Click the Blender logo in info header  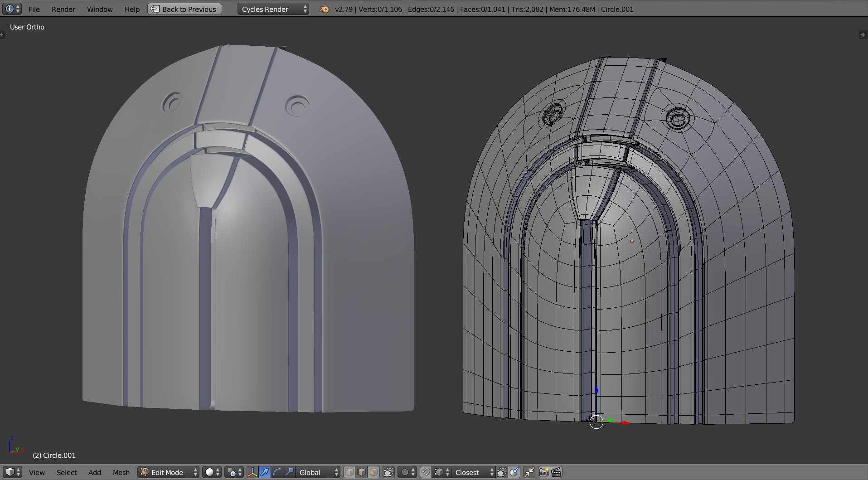pos(325,9)
